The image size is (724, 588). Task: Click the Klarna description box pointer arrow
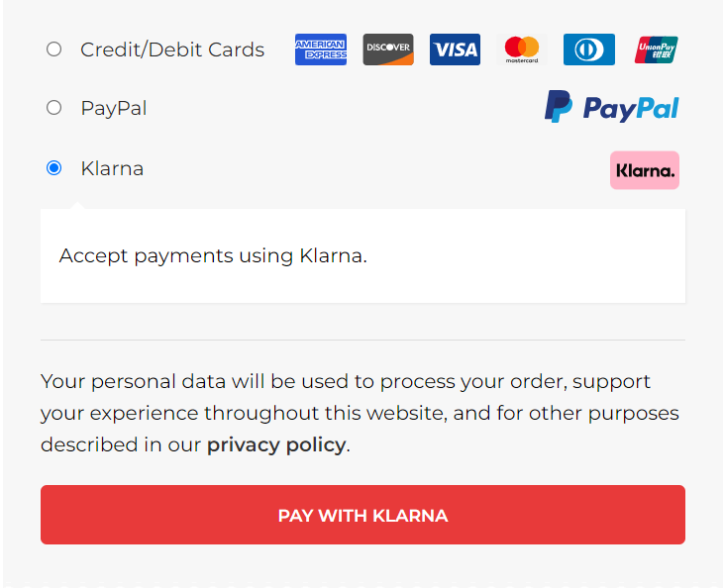pos(76,205)
